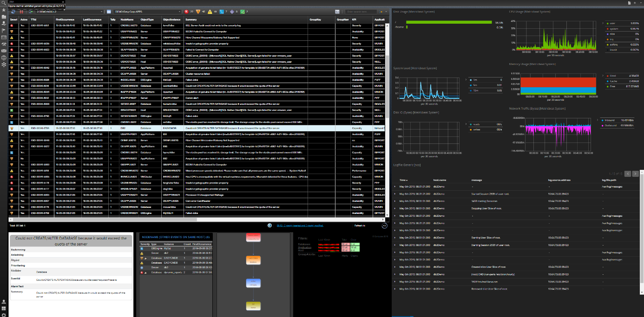Expand the first log row starting session
This screenshot has height=317, width=644.
[x=395, y=194]
